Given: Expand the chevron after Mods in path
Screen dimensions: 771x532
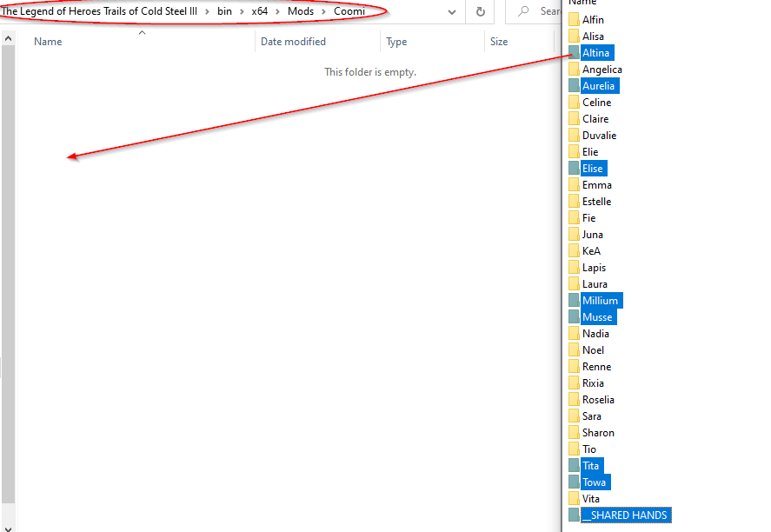Looking at the screenshot, I should [323, 11].
